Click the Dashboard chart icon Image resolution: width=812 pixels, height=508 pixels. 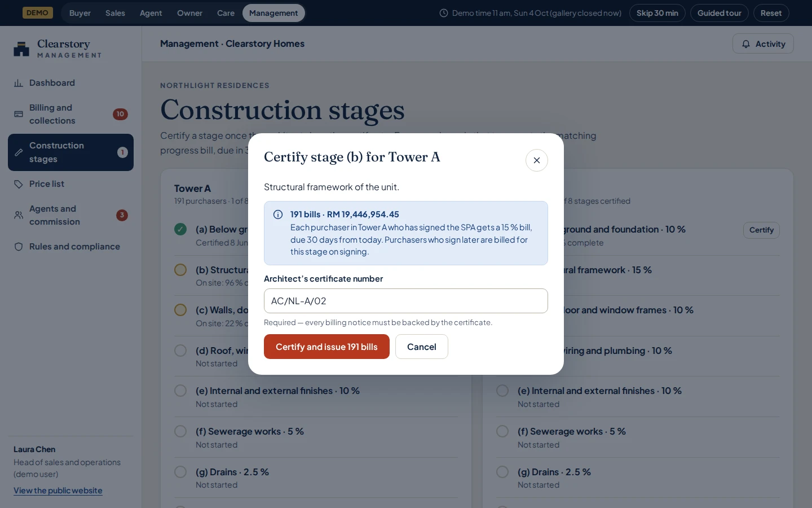[19, 83]
